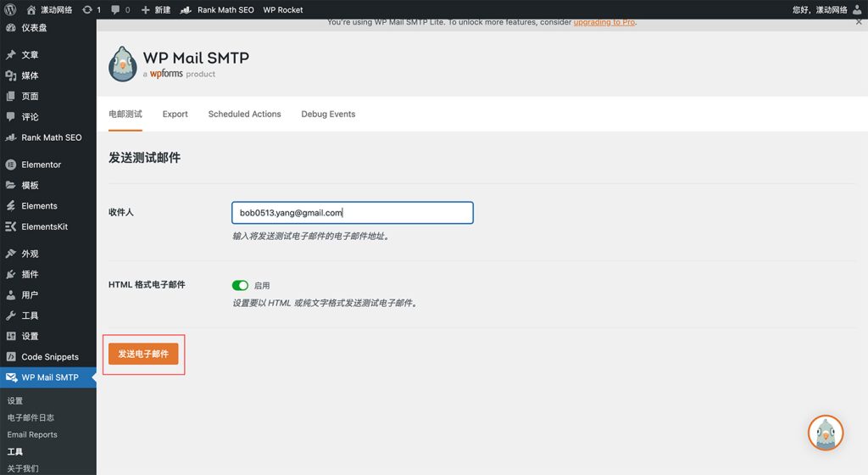868x475 pixels.
Task: Click the updates icon showing 1
Action: [x=87, y=9]
